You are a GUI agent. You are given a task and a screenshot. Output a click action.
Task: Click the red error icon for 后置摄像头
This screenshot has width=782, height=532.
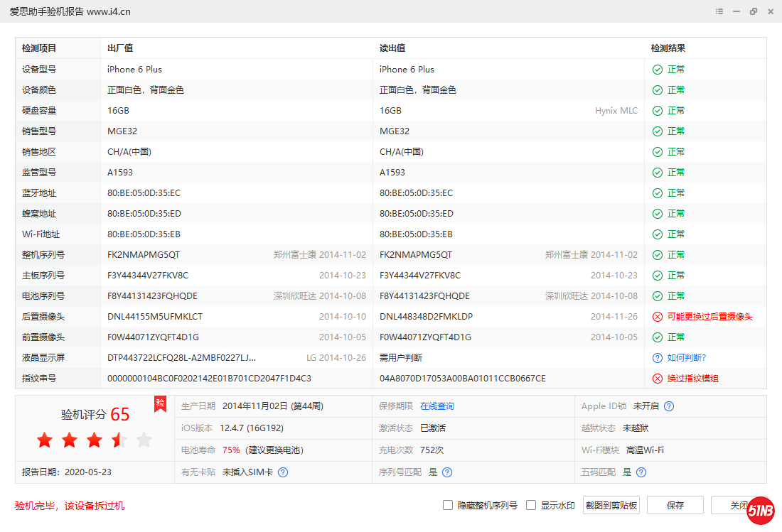point(656,316)
